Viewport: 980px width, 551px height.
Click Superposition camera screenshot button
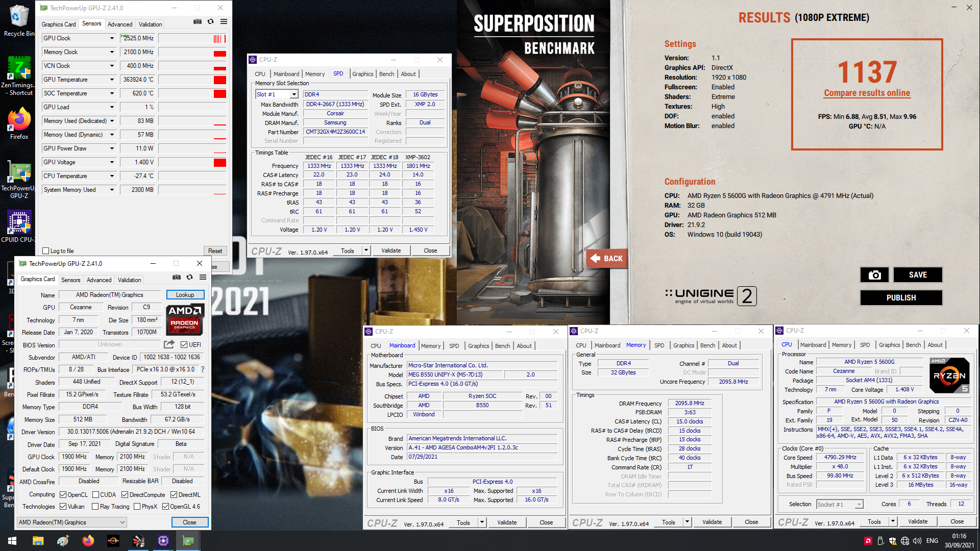(x=874, y=275)
